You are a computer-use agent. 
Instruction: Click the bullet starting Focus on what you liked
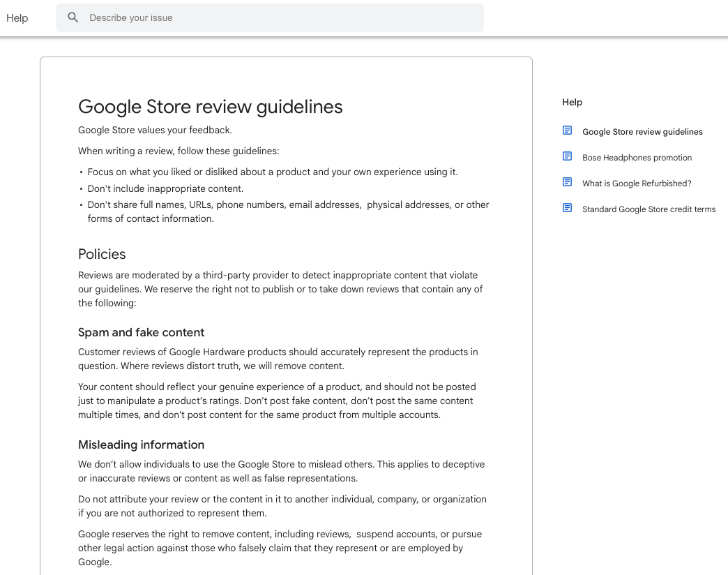coord(273,172)
